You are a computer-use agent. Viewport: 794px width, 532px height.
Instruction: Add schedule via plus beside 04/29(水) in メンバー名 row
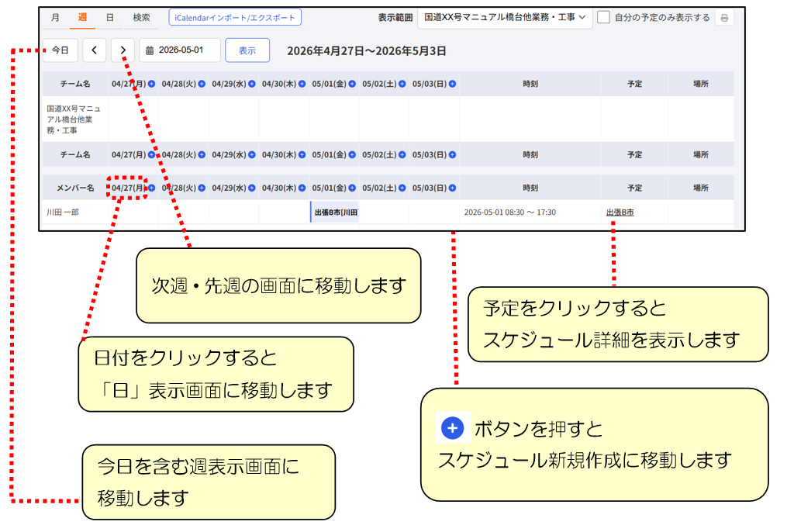click(252, 188)
